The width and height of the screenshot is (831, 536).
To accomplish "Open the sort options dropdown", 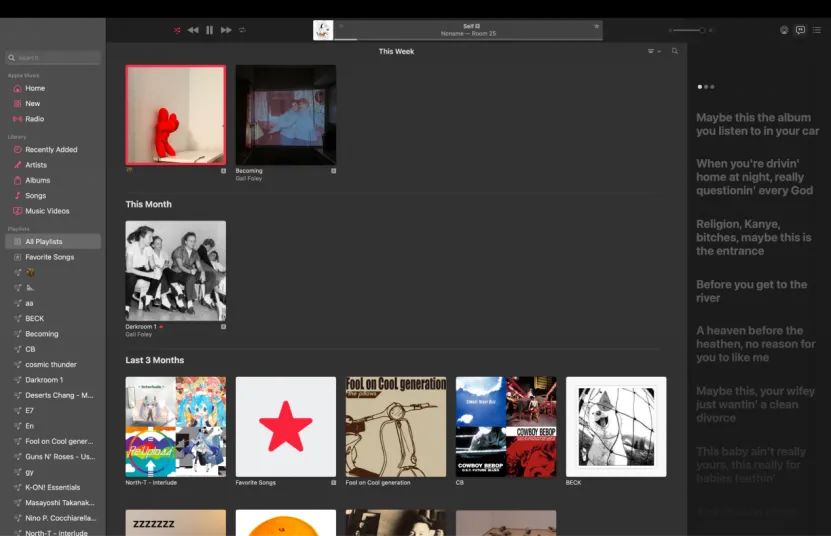I will point(654,51).
